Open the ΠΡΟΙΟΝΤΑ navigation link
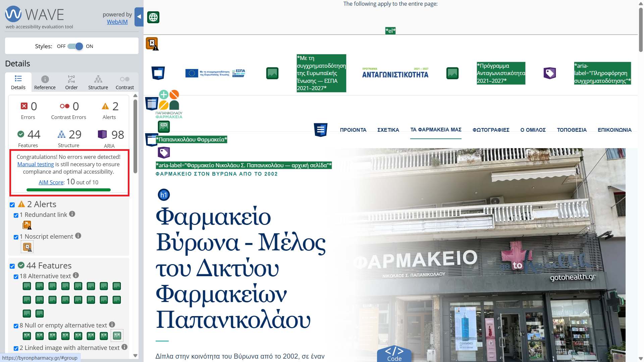This screenshot has width=644, height=362. pos(353,130)
